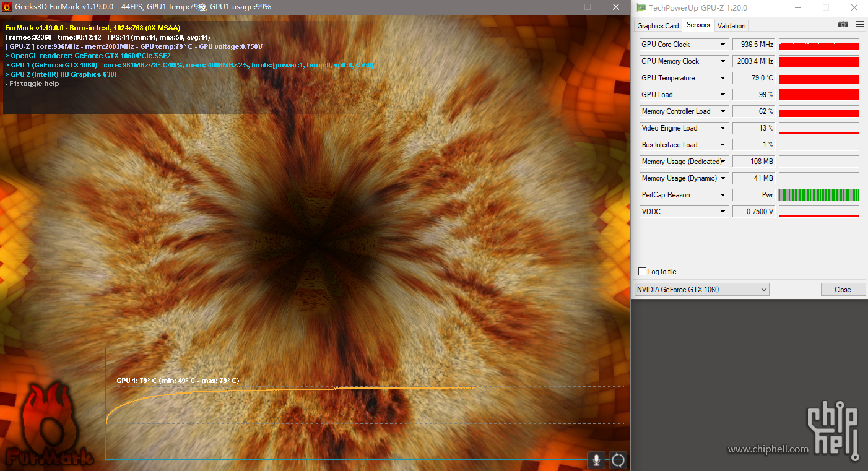Click the circular refresh icon in FurMark
The height and width of the screenshot is (471, 868).
point(618,460)
